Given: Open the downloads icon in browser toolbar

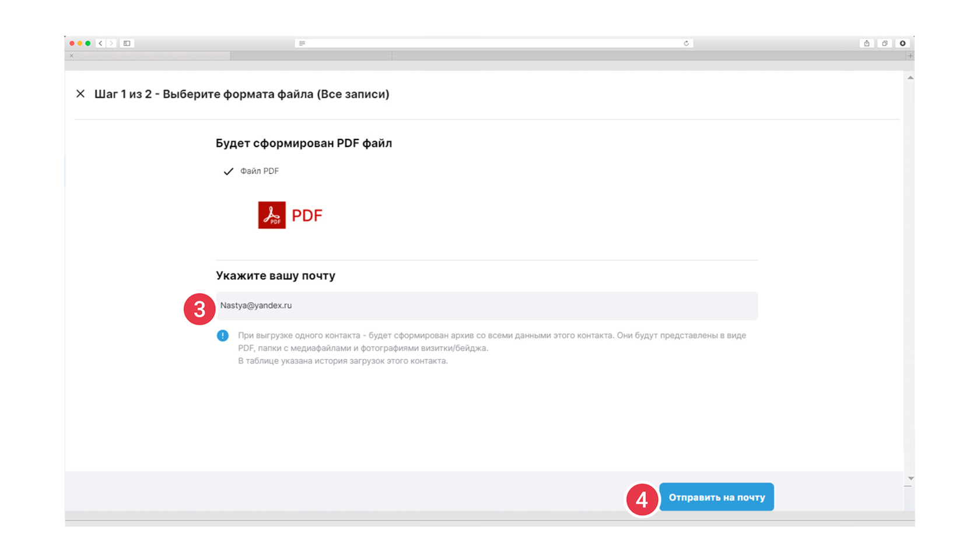Looking at the screenshot, I should point(902,43).
